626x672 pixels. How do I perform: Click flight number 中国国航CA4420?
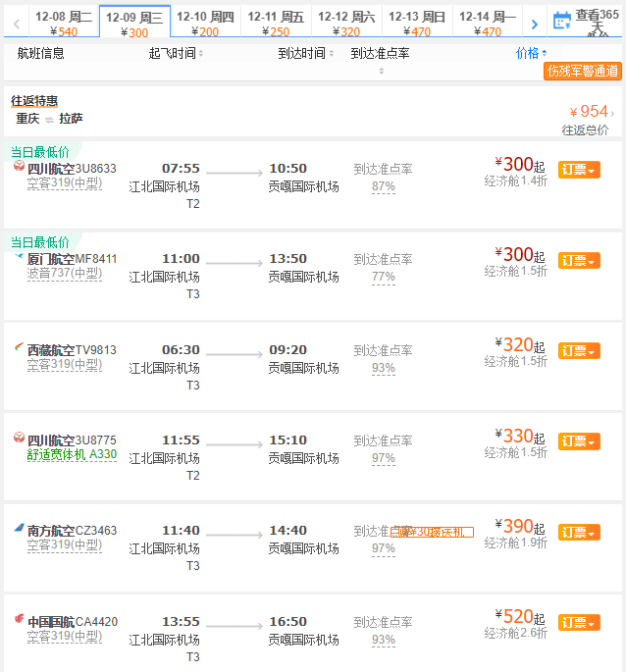[73, 621]
